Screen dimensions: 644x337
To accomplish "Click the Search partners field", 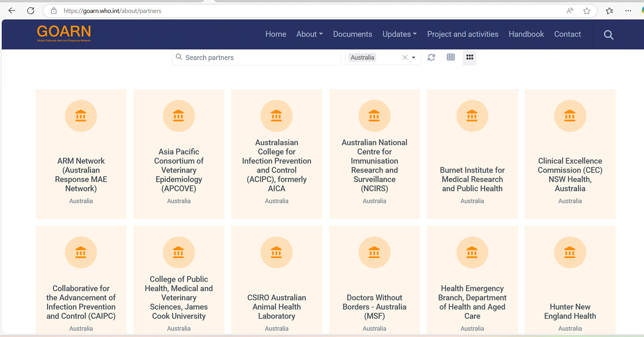I will point(257,57).
